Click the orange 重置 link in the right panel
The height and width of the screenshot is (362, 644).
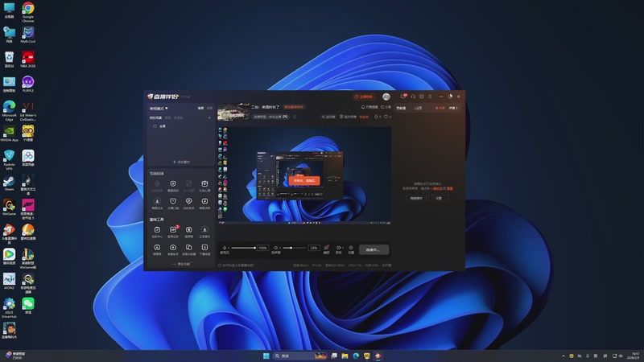[x=450, y=188]
